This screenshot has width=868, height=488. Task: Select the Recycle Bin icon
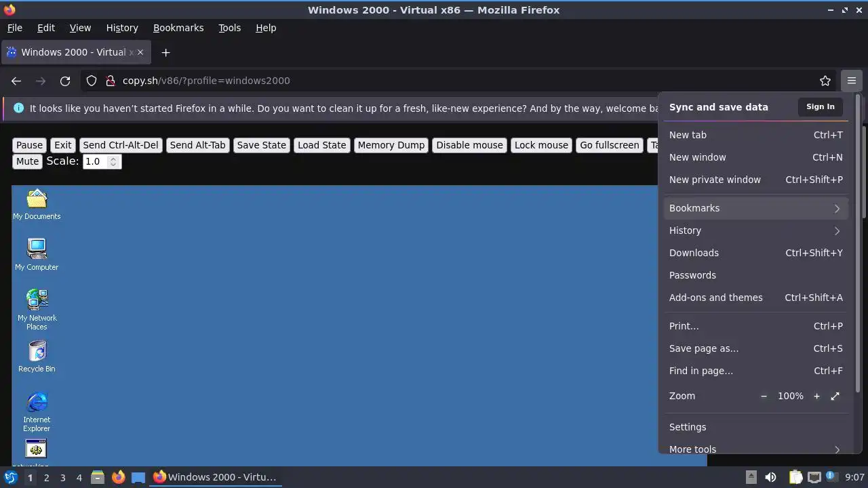click(37, 357)
